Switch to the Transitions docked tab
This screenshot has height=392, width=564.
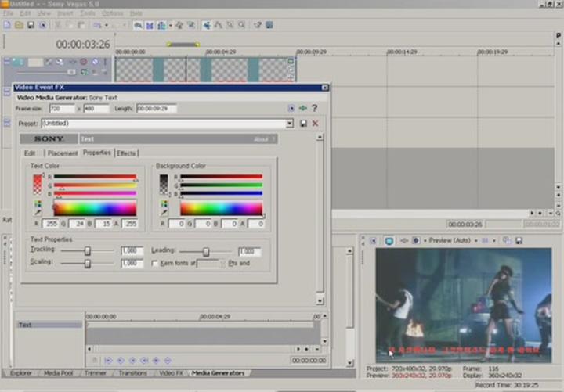click(x=132, y=373)
